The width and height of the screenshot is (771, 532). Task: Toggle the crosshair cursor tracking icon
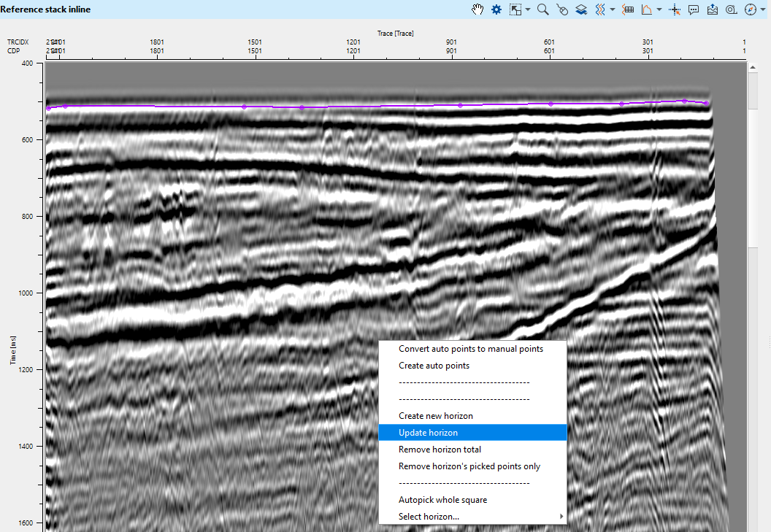pos(675,9)
